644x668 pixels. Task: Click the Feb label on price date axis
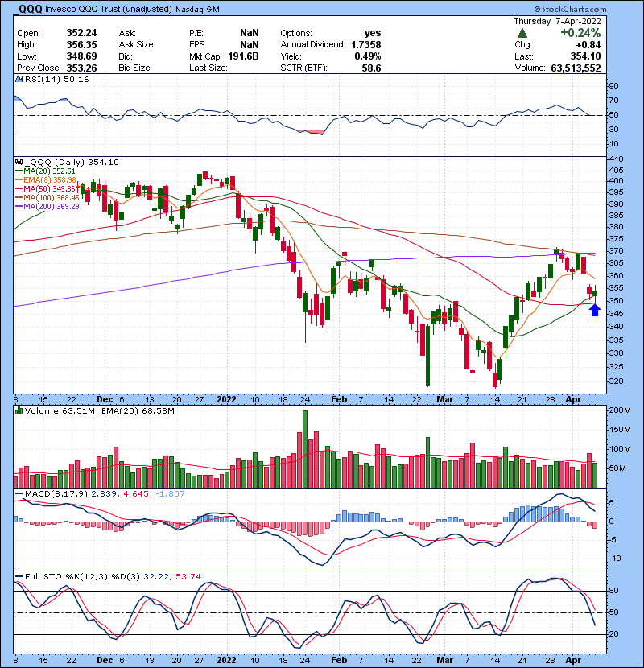point(339,399)
